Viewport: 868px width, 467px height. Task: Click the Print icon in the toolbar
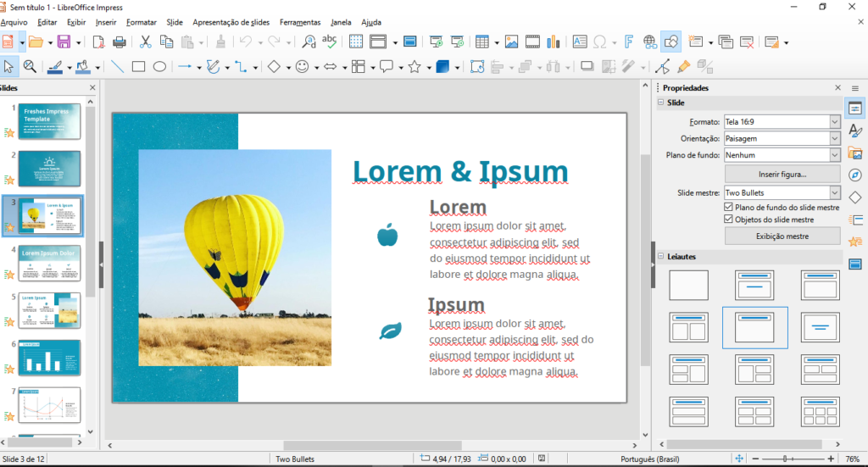coord(120,42)
